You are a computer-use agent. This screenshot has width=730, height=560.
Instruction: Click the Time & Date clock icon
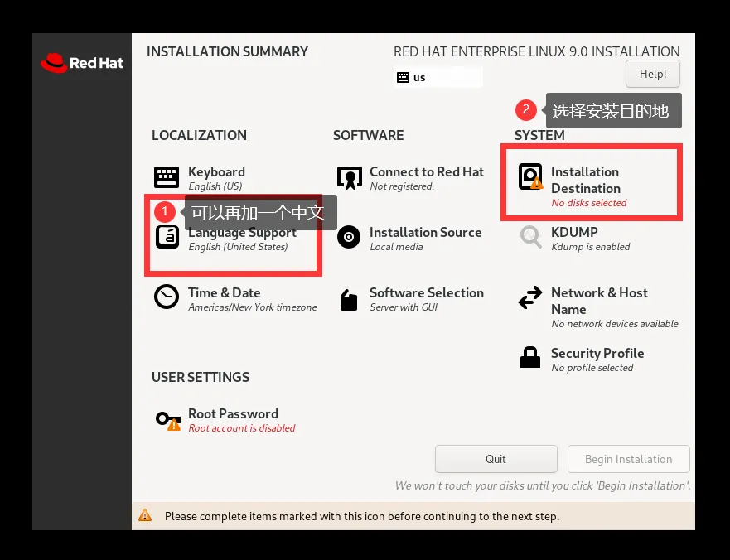pyautogui.click(x=167, y=297)
